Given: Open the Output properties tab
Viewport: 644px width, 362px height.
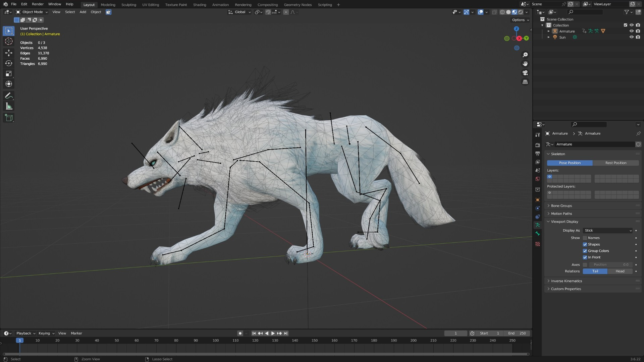Looking at the screenshot, I should [538, 154].
